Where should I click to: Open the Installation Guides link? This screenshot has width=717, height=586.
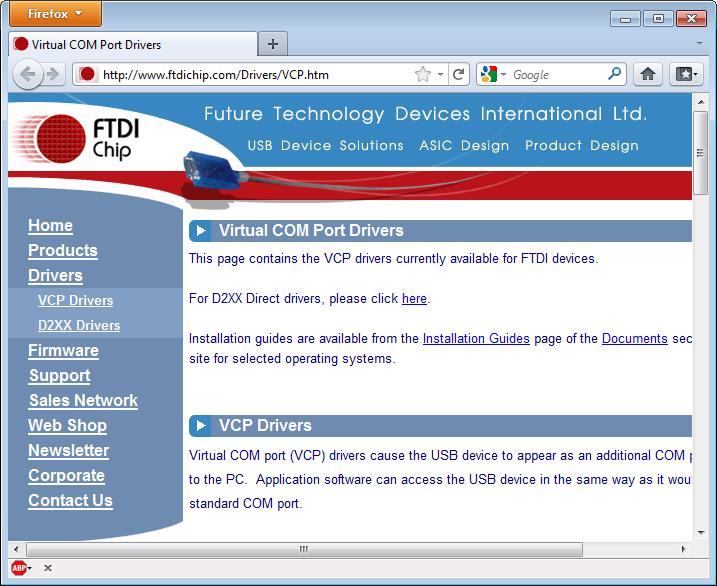[476, 339]
